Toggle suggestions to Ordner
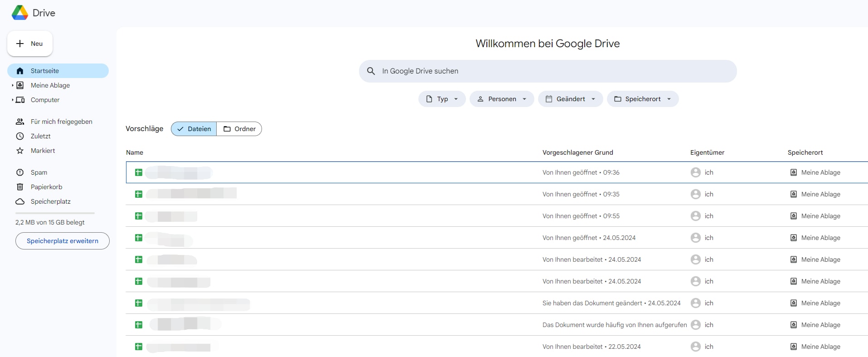Image resolution: width=868 pixels, height=357 pixels. pyautogui.click(x=239, y=129)
